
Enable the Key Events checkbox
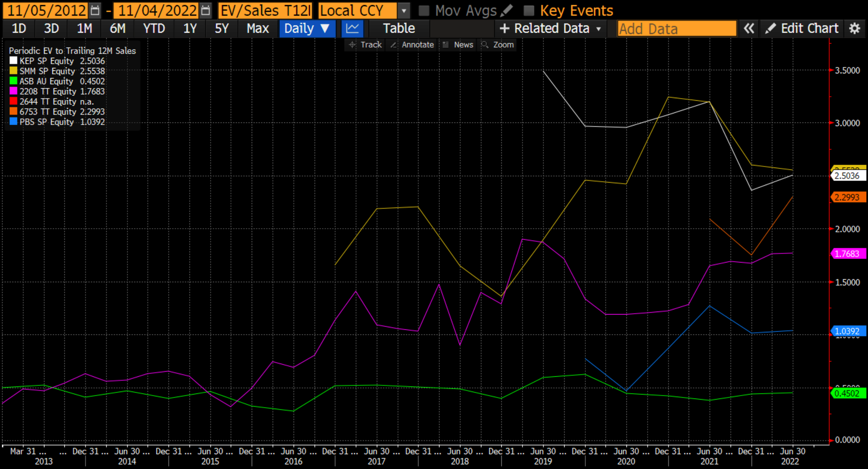[x=529, y=10]
